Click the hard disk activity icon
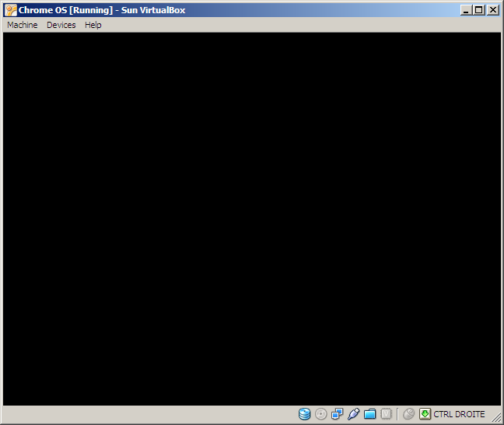This screenshot has height=425, width=504. click(304, 414)
